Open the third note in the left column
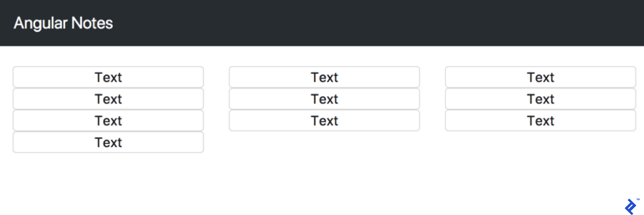 pyautogui.click(x=108, y=121)
